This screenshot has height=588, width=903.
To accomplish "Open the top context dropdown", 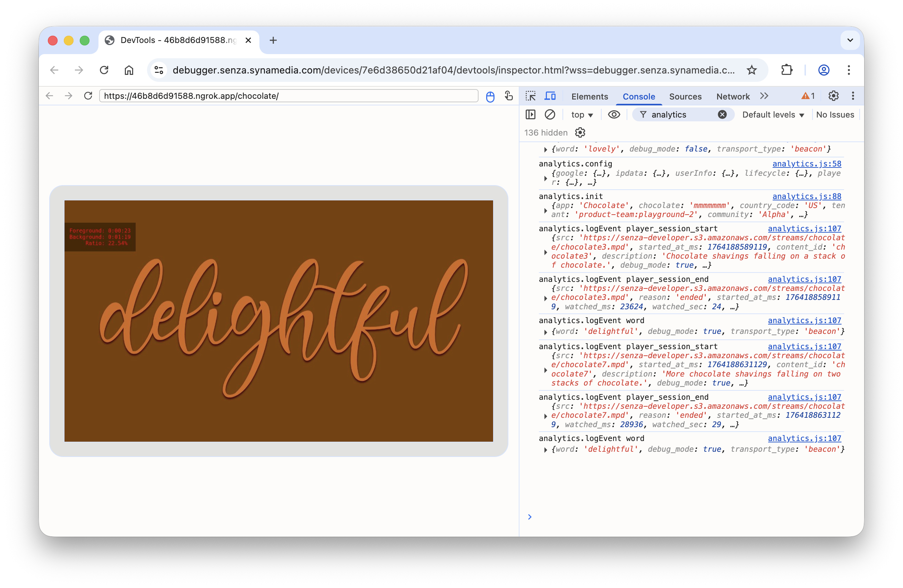I will tap(582, 115).
